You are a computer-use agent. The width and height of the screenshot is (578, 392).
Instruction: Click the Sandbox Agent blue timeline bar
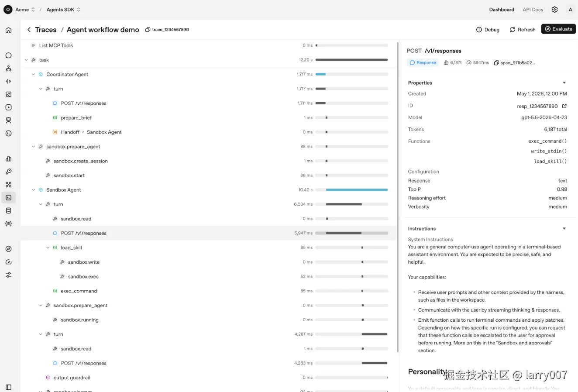tap(357, 190)
